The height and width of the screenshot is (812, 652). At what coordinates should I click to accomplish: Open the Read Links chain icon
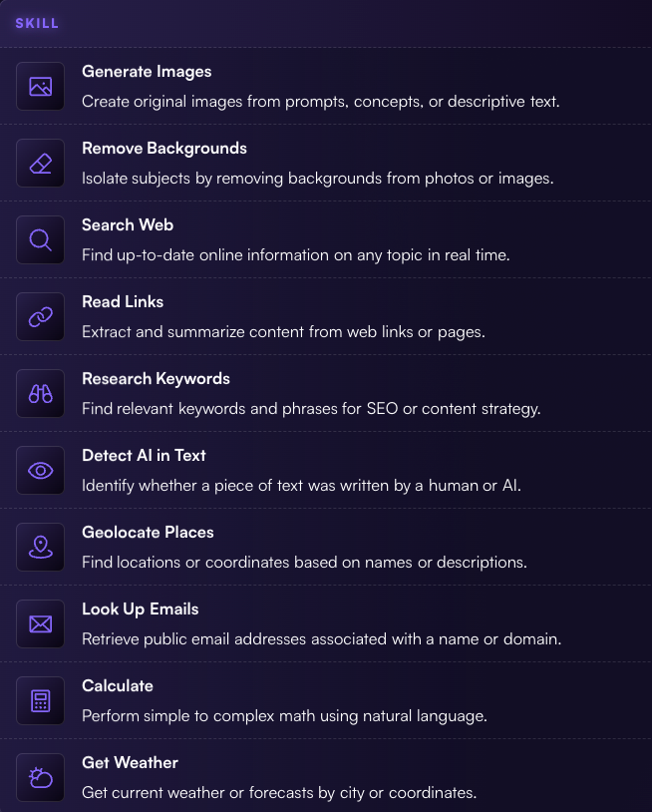pyautogui.click(x=40, y=316)
